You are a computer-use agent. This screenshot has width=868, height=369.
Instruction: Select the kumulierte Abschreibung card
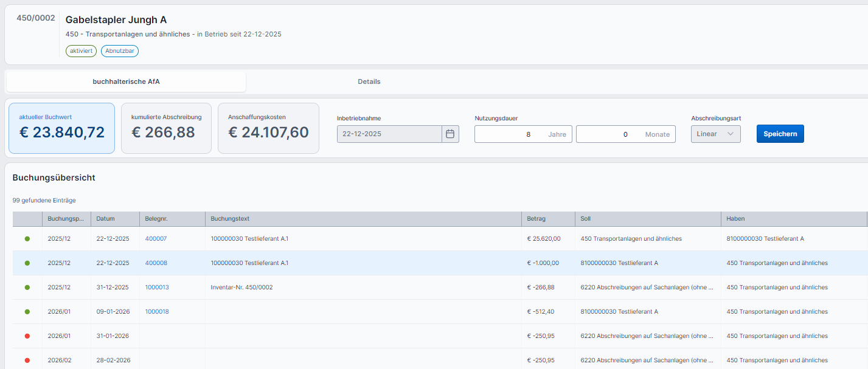tap(166, 128)
